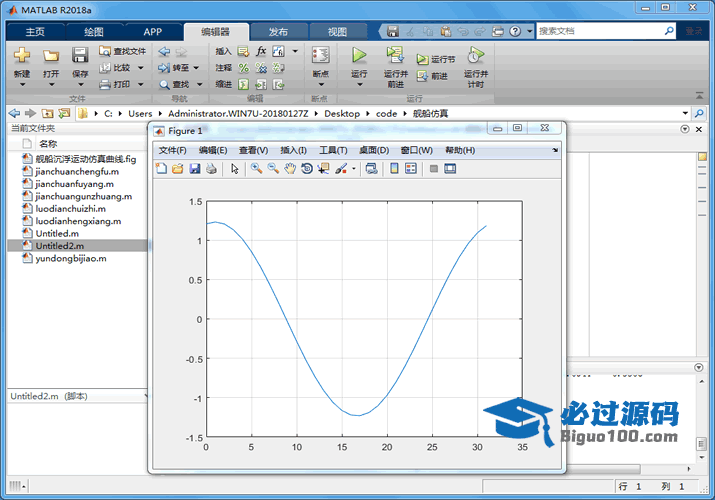This screenshot has height=500, width=715.
Task: Click the folder back navigation arrow
Action: 15,113
